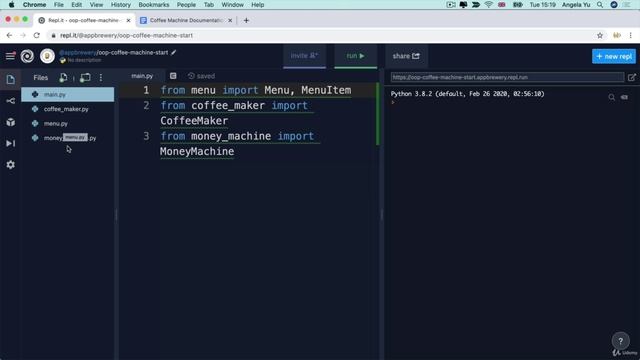The height and width of the screenshot is (360, 640).
Task: Open Settings gear in sidebar
Action: (11, 164)
